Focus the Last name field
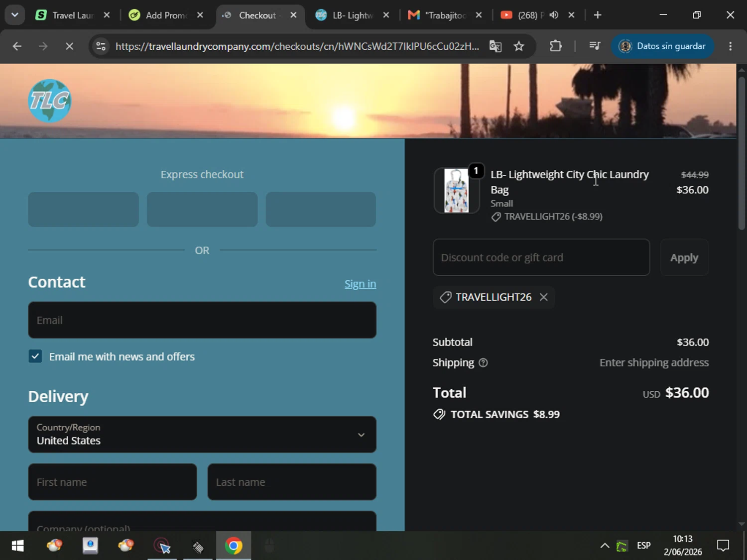Viewport: 747px width, 560px height. (x=292, y=482)
